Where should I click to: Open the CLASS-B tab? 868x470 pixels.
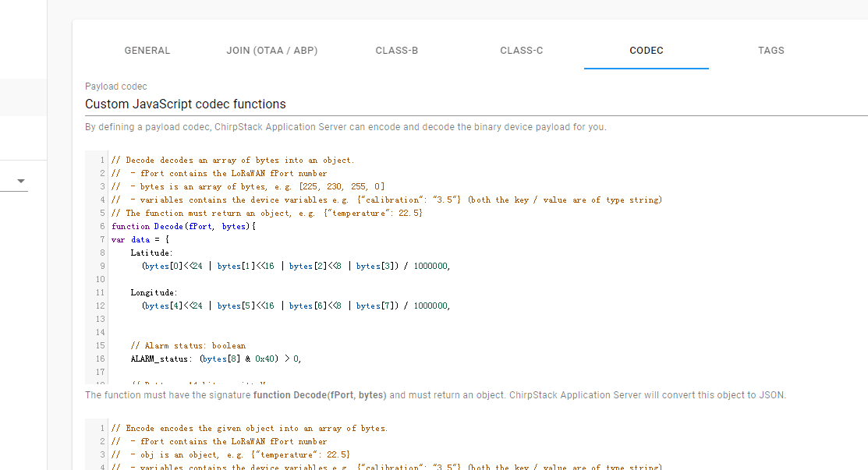click(396, 51)
